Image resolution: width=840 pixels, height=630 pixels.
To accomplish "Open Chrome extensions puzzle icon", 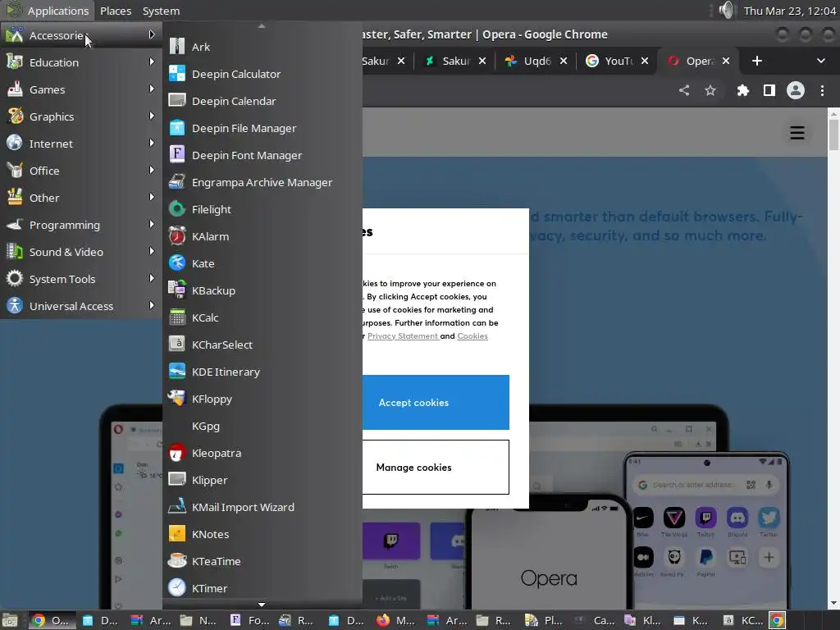I will [x=742, y=90].
